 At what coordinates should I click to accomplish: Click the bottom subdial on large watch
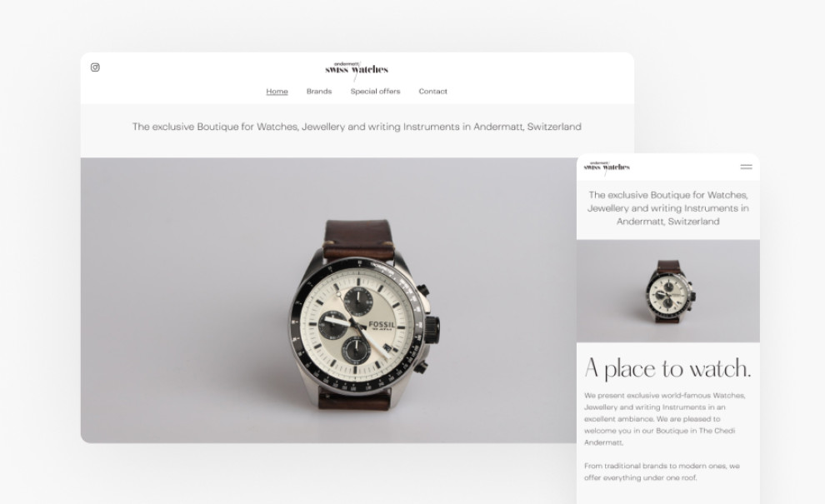pyautogui.click(x=356, y=350)
